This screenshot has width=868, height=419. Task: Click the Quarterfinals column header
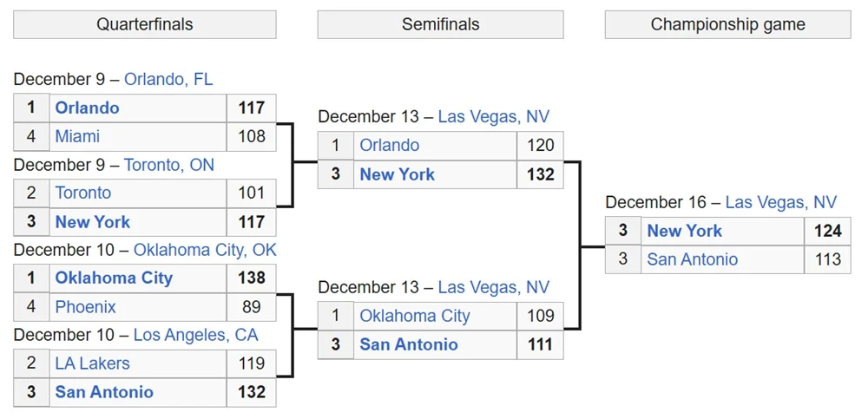(145, 24)
